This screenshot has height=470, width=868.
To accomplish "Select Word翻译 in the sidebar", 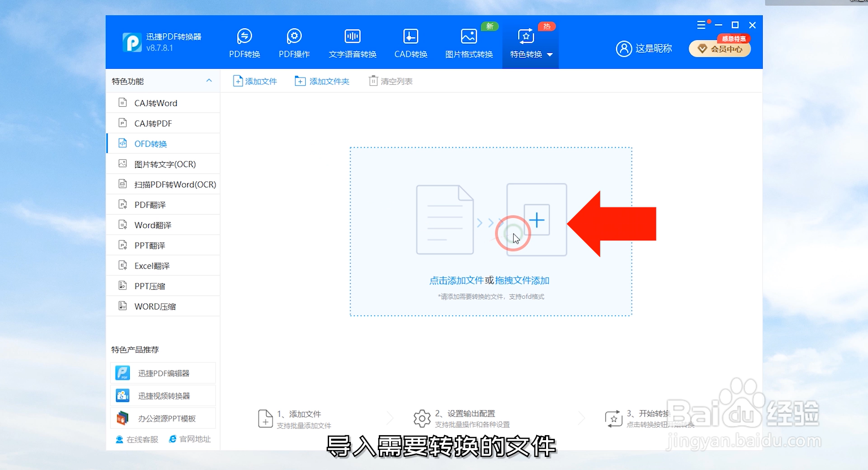I will click(x=163, y=225).
